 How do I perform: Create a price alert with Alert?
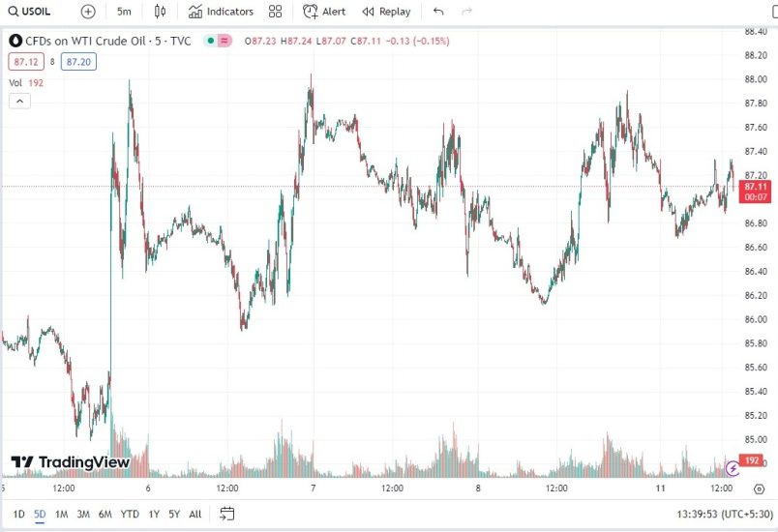pyautogui.click(x=323, y=12)
